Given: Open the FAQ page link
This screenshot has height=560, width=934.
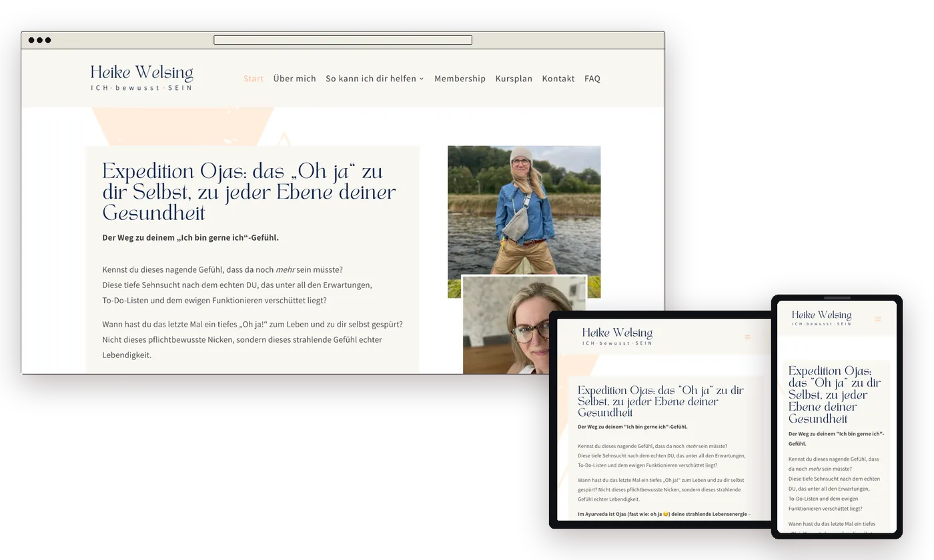Looking at the screenshot, I should click(592, 79).
